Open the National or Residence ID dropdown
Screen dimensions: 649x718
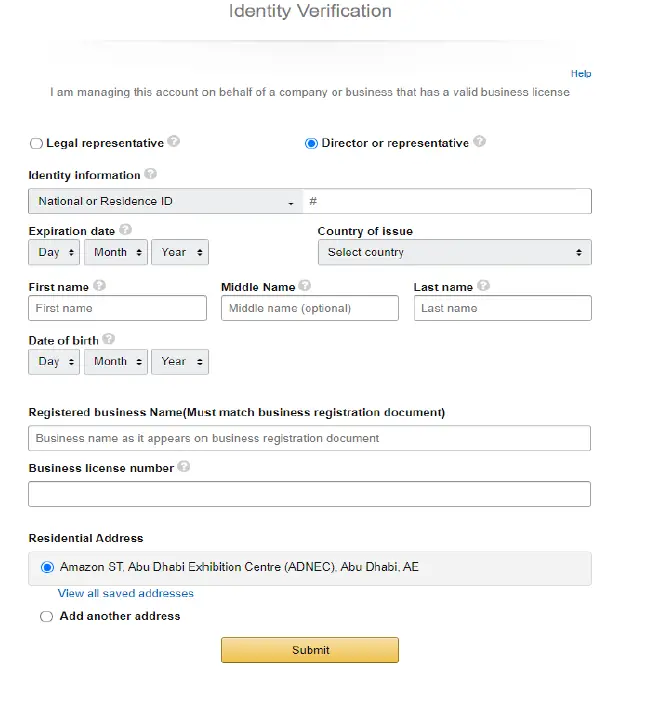[x=165, y=201]
